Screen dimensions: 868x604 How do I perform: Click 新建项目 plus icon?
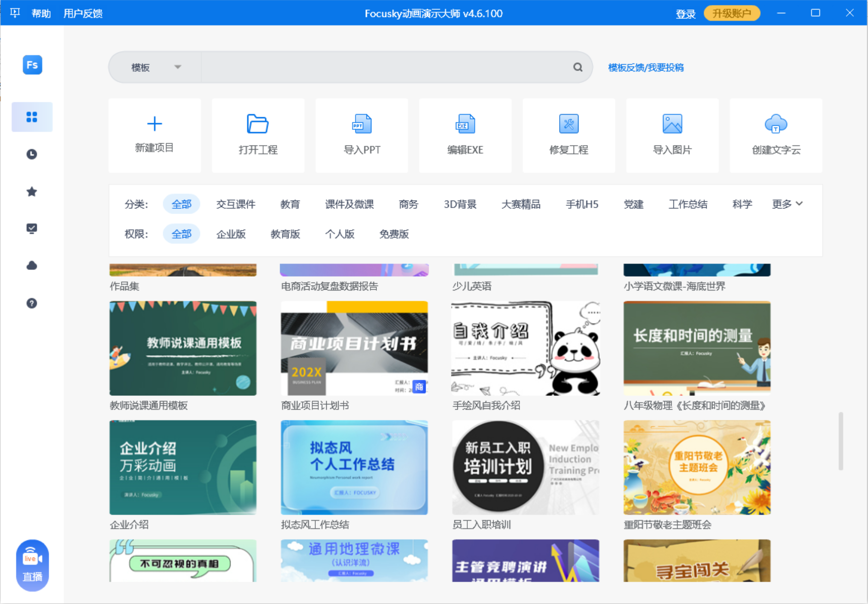coord(154,123)
